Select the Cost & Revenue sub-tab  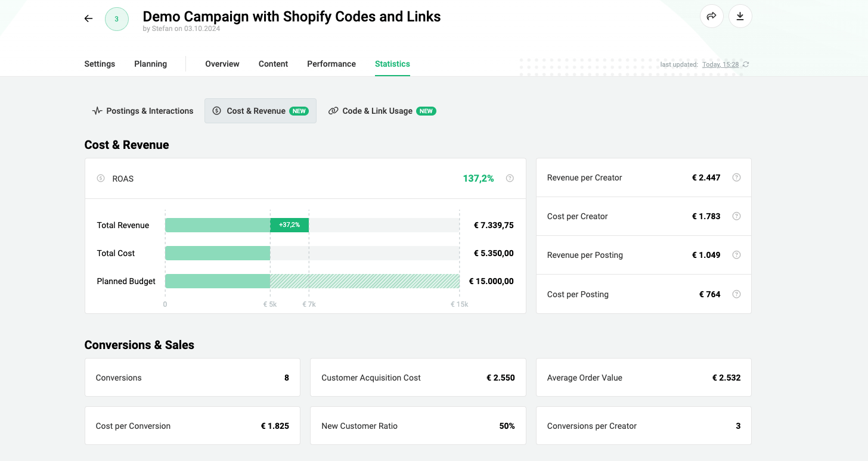click(x=261, y=111)
